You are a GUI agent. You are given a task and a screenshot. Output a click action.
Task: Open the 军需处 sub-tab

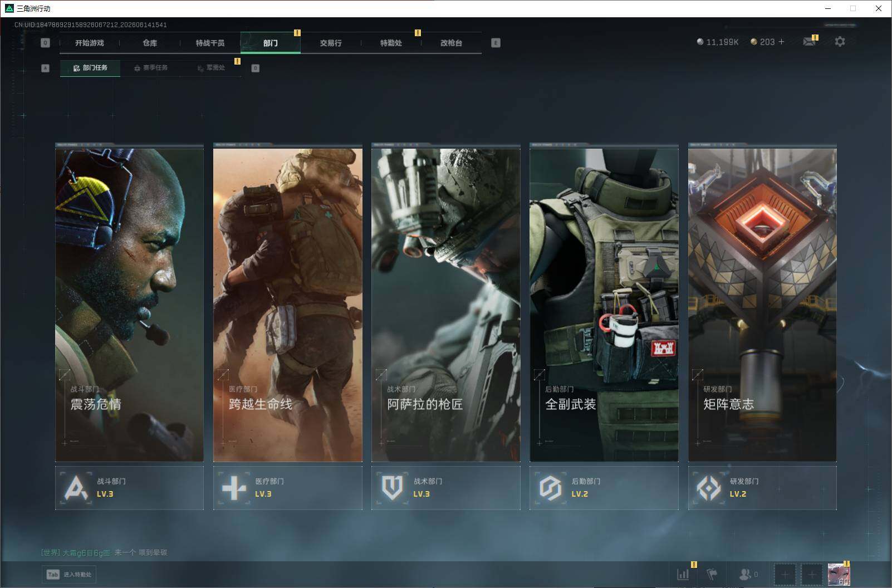click(x=211, y=68)
